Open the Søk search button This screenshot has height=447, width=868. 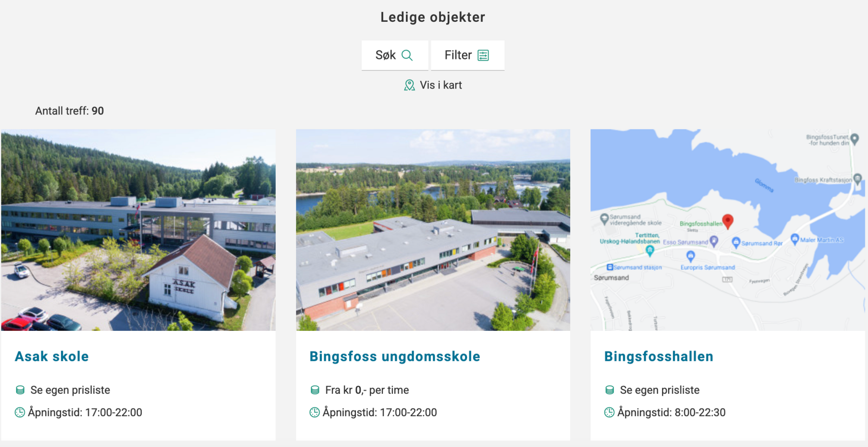395,55
